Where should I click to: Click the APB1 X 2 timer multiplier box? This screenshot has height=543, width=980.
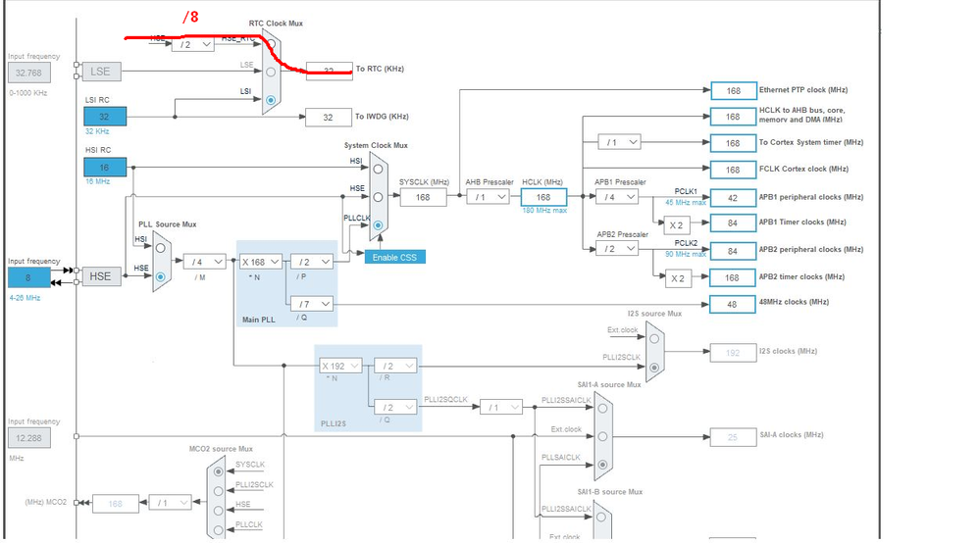[677, 225]
